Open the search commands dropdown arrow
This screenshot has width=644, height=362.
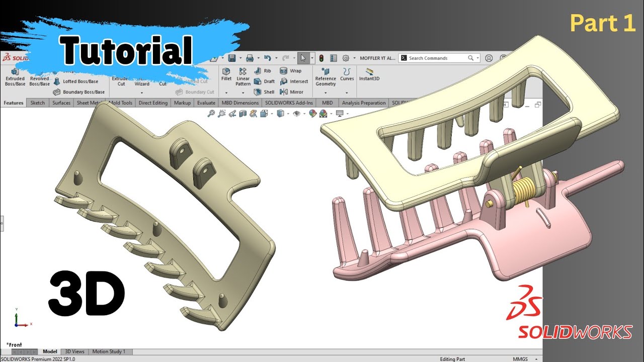coord(477,58)
